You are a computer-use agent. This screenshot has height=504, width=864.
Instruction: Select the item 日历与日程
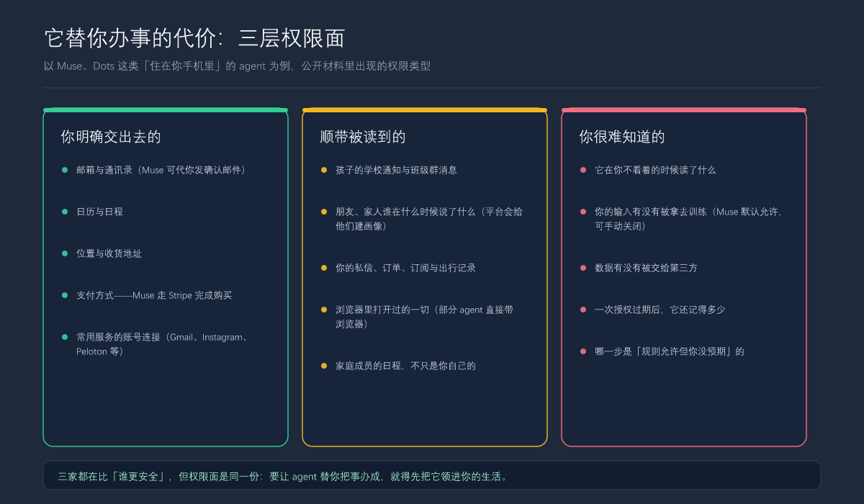(x=99, y=212)
